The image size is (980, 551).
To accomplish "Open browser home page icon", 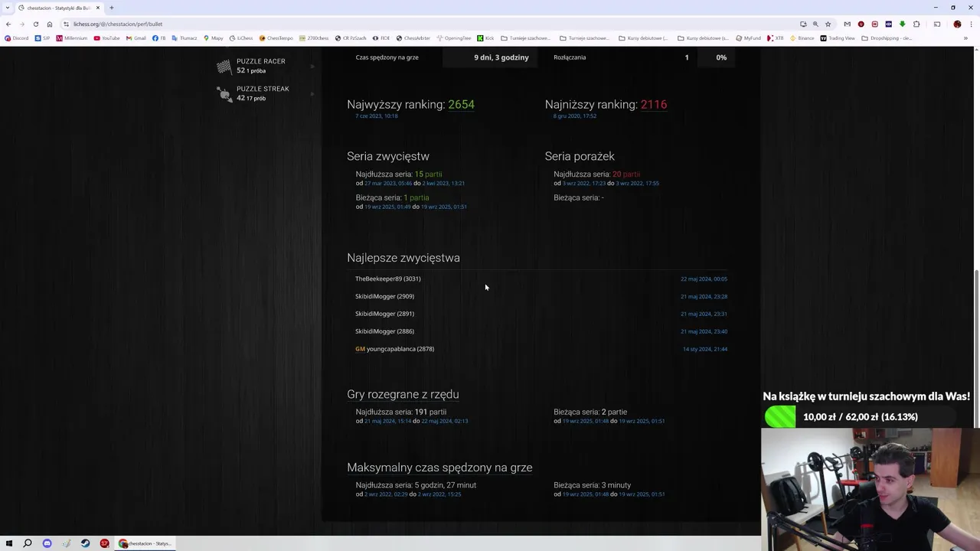I will coord(50,24).
